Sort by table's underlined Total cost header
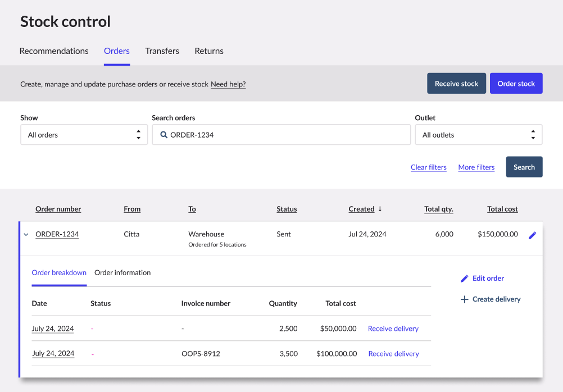Image resolution: width=563 pixels, height=392 pixels. (x=502, y=209)
